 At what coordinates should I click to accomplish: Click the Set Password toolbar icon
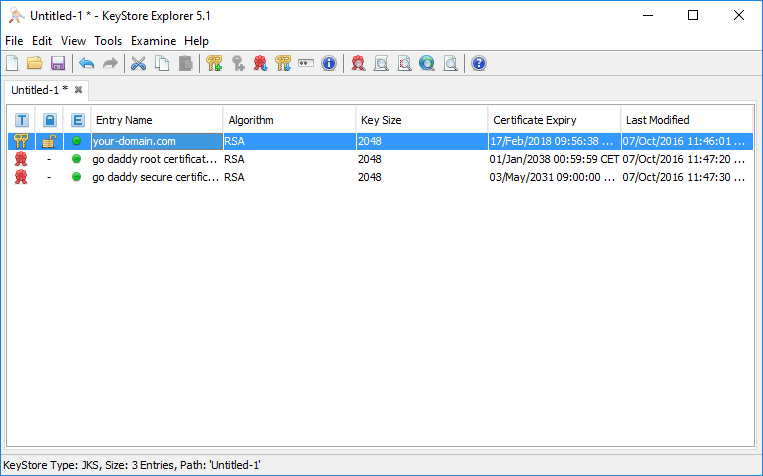pyautogui.click(x=306, y=64)
